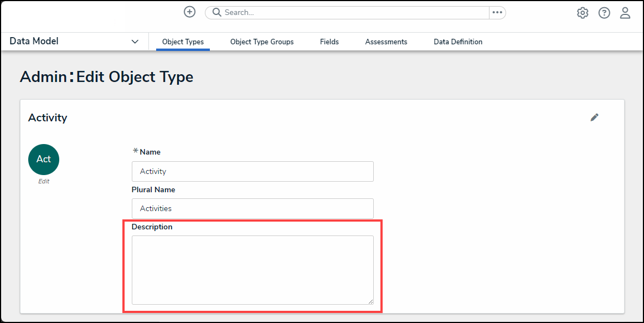Click the Plural Name field

[253, 209]
